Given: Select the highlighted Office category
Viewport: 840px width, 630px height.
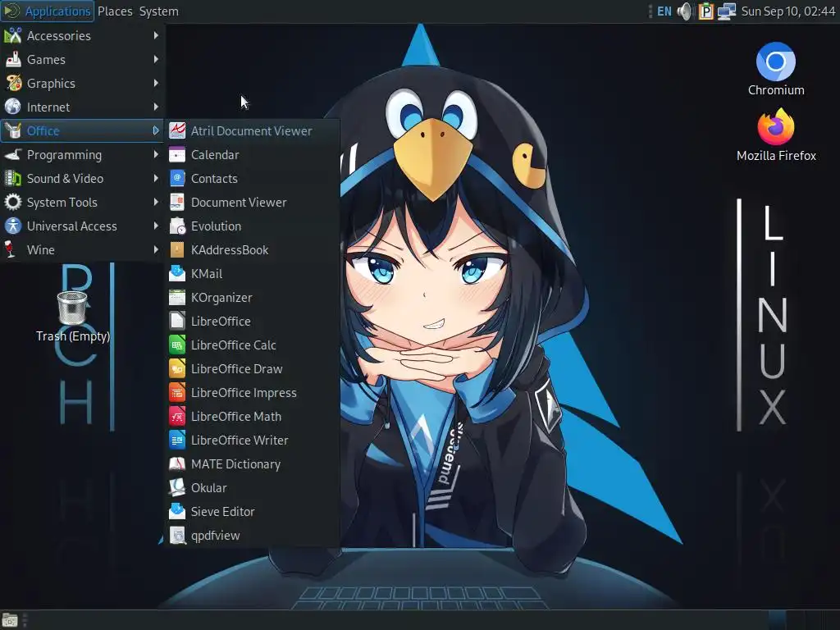Looking at the screenshot, I should (x=83, y=130).
